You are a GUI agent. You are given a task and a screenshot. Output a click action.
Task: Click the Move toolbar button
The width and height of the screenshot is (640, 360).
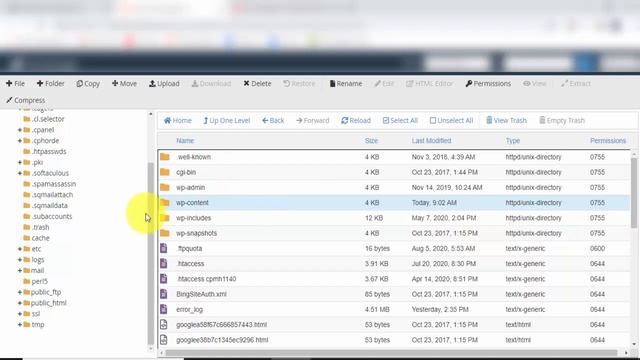point(124,84)
